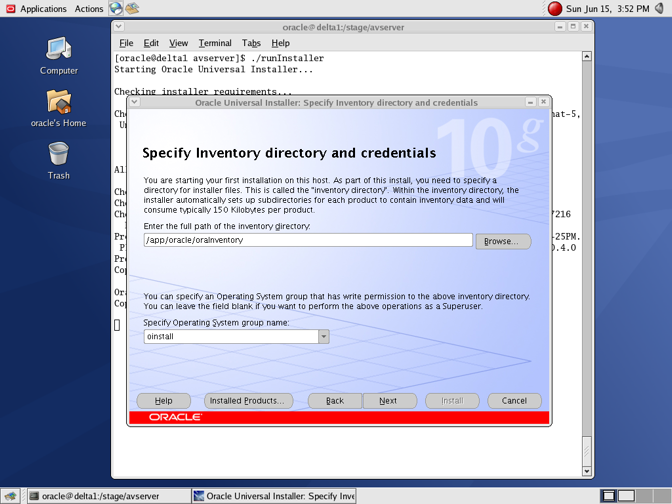Switch to the terminal taskbar button

pos(109,496)
